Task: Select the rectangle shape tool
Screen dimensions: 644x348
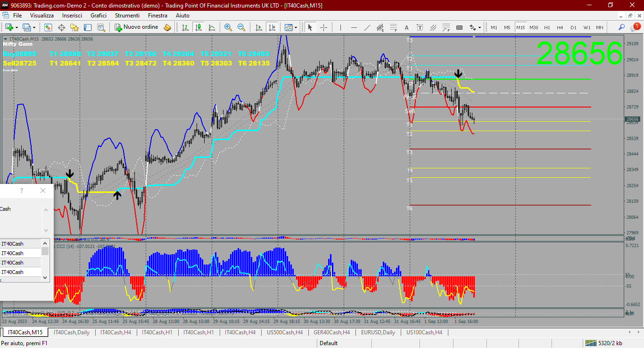Action: [459, 27]
